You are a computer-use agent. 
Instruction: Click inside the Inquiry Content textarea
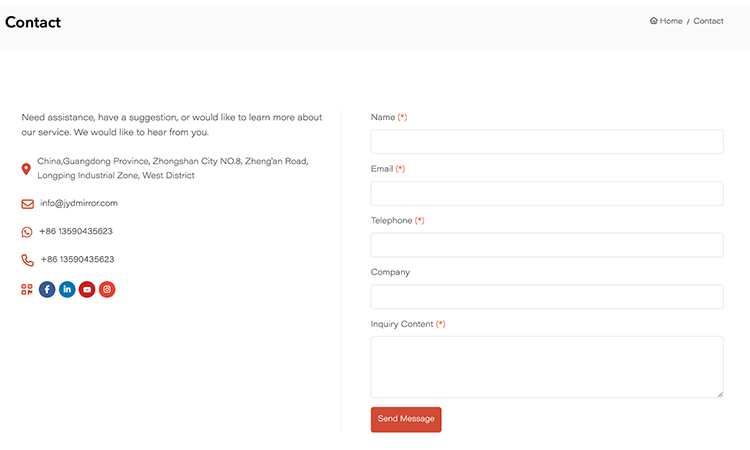(546, 366)
